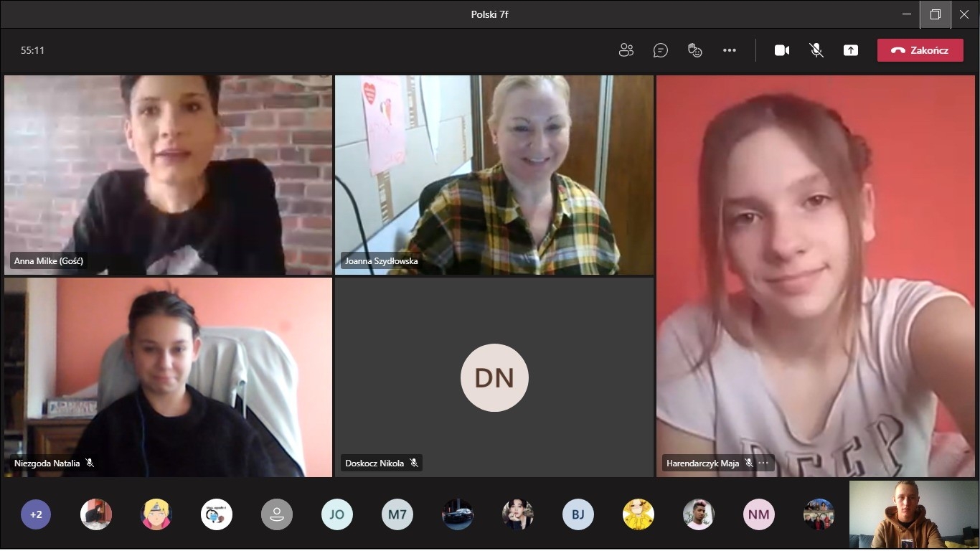
Task: Click the Restore Down window button
Action: coord(936,14)
